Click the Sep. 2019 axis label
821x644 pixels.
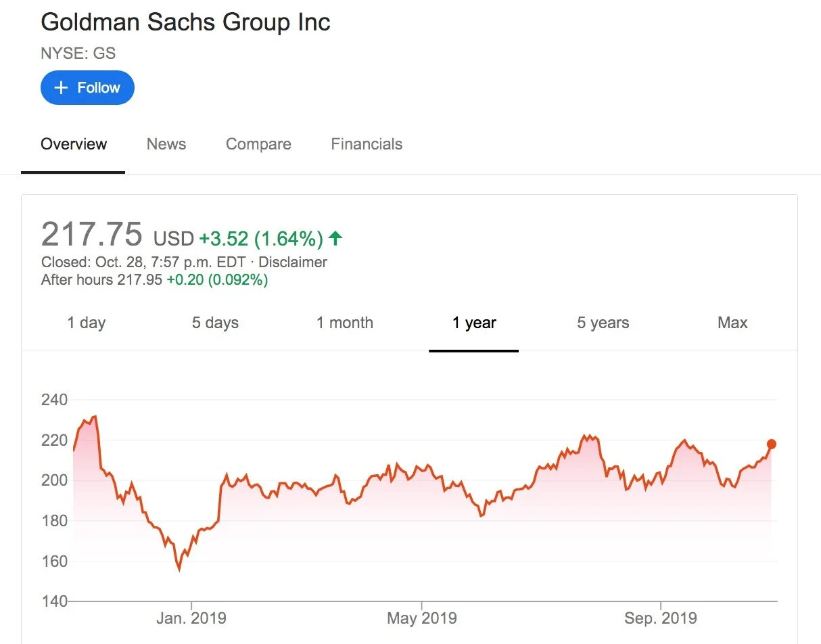660,618
